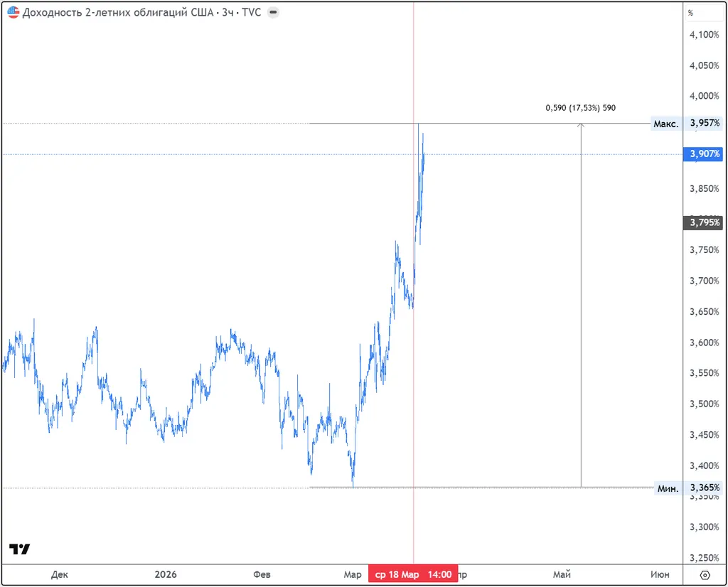
Task: Click the 2026 label on time axis
Action: coord(165,574)
